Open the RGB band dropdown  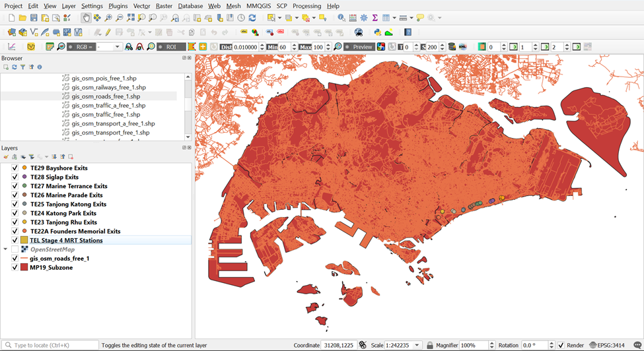[x=118, y=47]
